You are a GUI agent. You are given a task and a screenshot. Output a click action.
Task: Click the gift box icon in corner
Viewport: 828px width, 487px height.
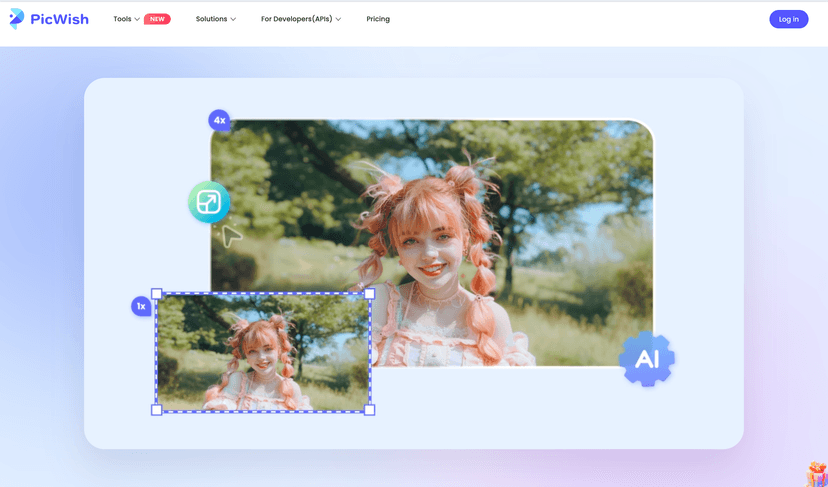(817, 474)
